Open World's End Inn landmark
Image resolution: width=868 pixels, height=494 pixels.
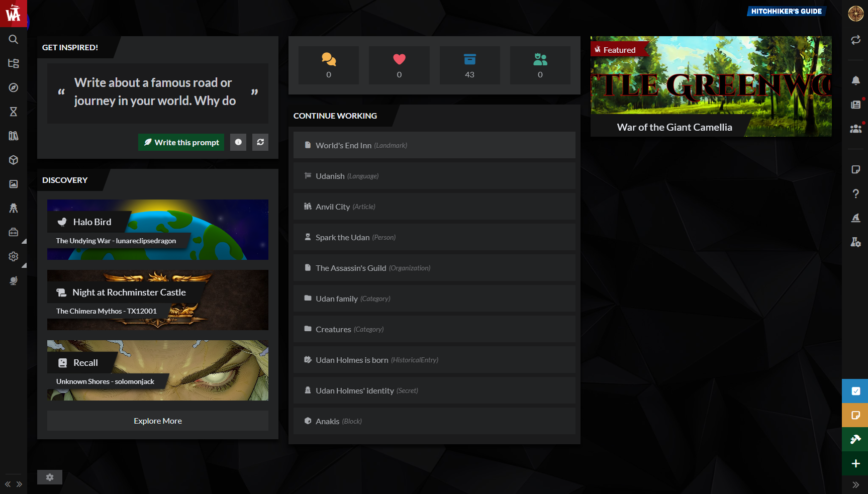pyautogui.click(x=434, y=145)
